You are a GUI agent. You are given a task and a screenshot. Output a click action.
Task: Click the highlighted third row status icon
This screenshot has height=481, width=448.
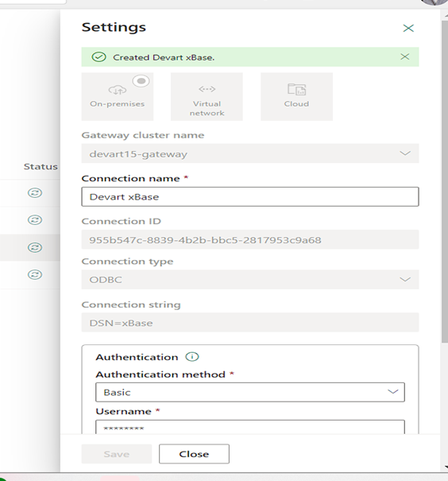tap(35, 247)
